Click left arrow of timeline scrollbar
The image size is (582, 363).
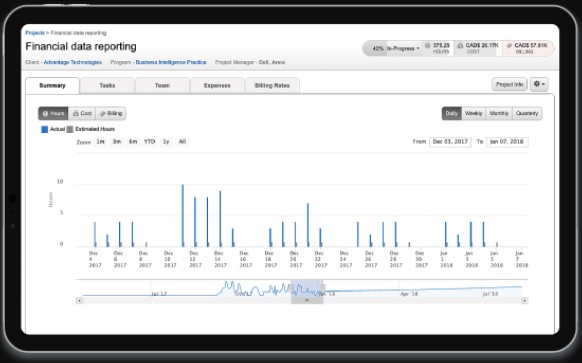(79, 300)
